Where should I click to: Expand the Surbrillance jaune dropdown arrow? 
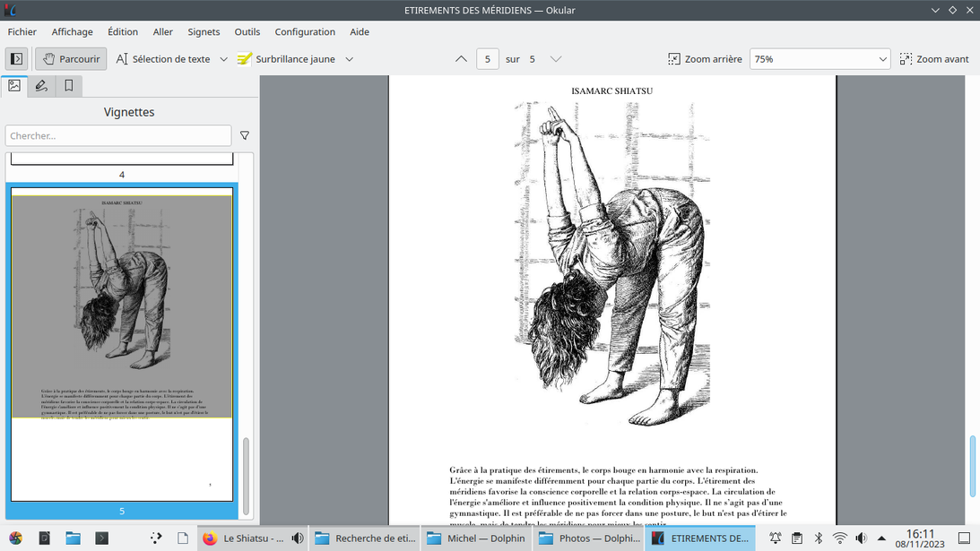click(350, 59)
